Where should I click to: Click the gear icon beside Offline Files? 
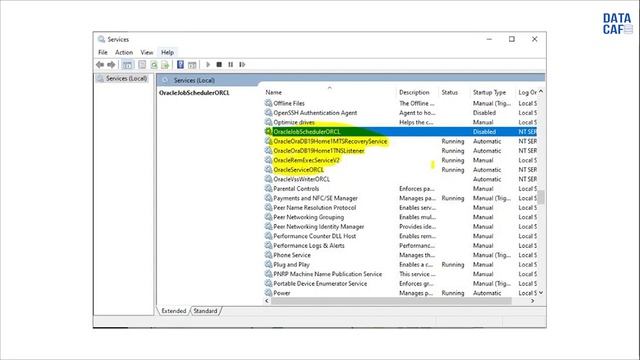click(x=268, y=103)
